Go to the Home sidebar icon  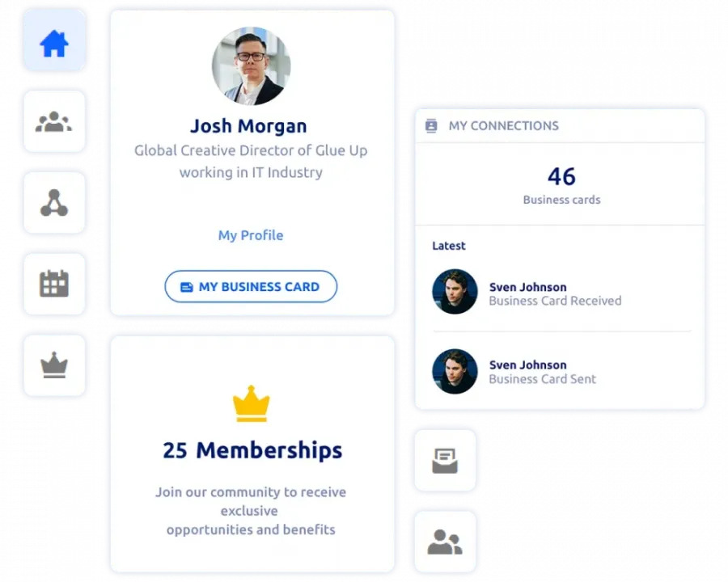point(54,42)
